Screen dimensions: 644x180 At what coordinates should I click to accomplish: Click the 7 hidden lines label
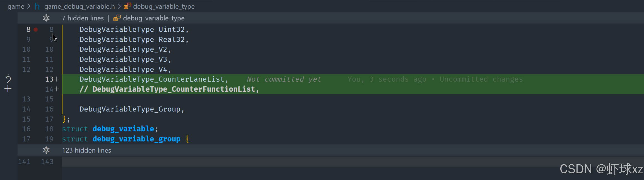click(x=83, y=18)
